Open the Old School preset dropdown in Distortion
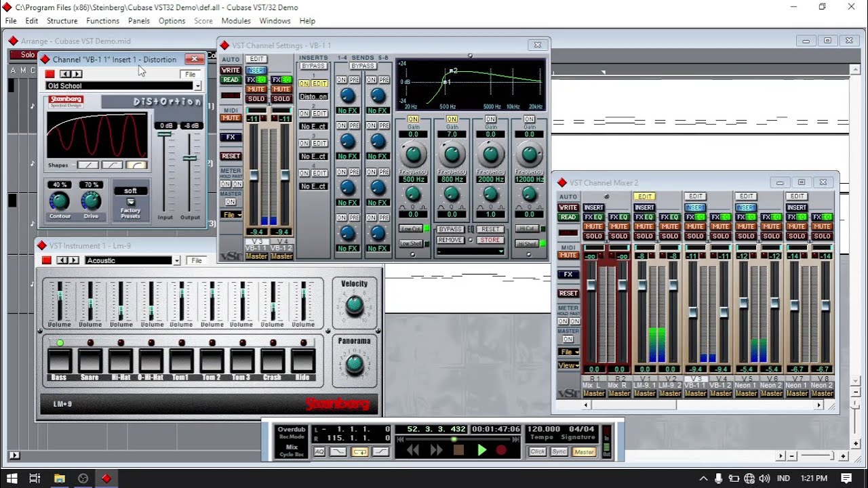The image size is (868, 488). [x=197, y=86]
